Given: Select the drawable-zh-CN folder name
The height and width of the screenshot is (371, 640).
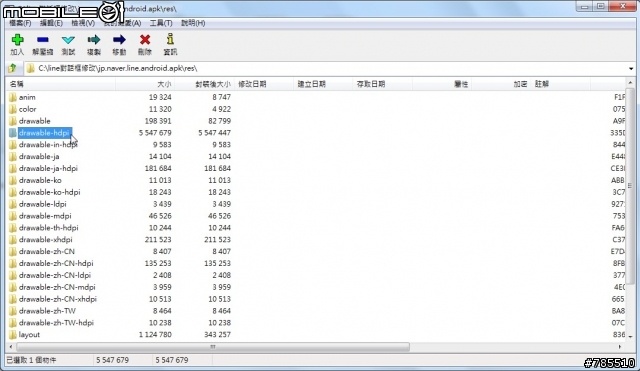Looking at the screenshot, I should pos(47,251).
